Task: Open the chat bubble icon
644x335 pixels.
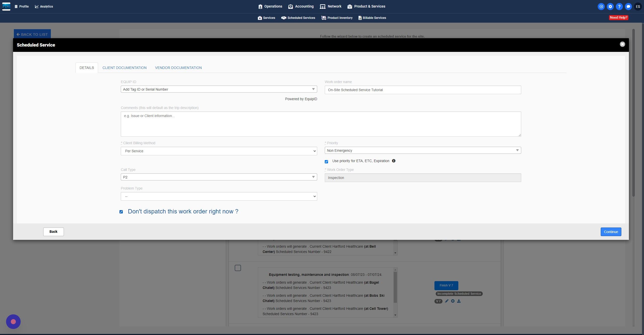Action: (x=628, y=7)
